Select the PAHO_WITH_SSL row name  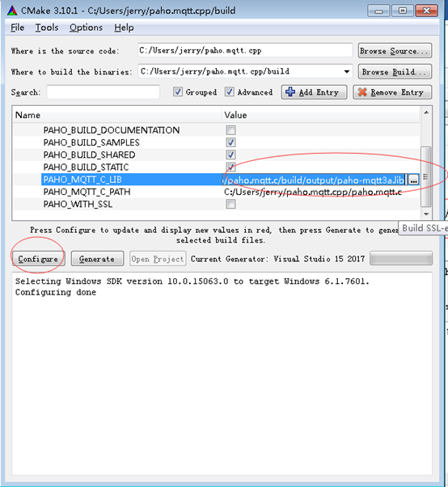coord(78,204)
